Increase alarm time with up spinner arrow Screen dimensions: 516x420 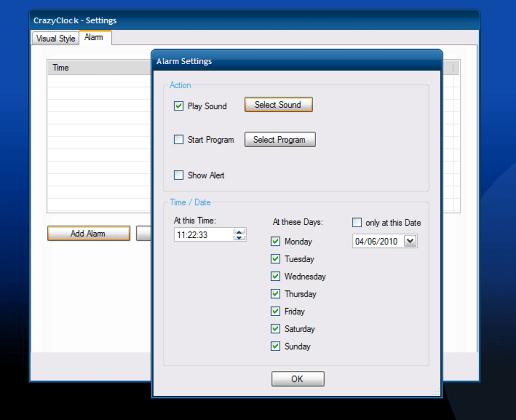239,232
